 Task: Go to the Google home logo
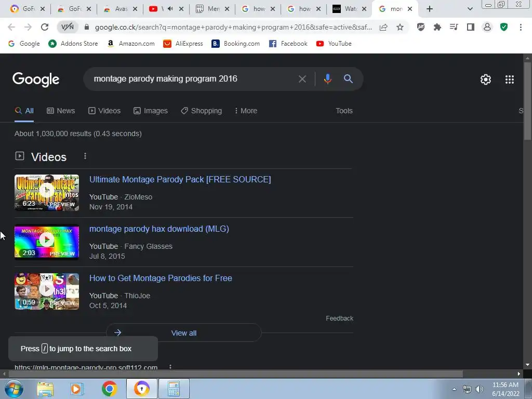coord(36,79)
